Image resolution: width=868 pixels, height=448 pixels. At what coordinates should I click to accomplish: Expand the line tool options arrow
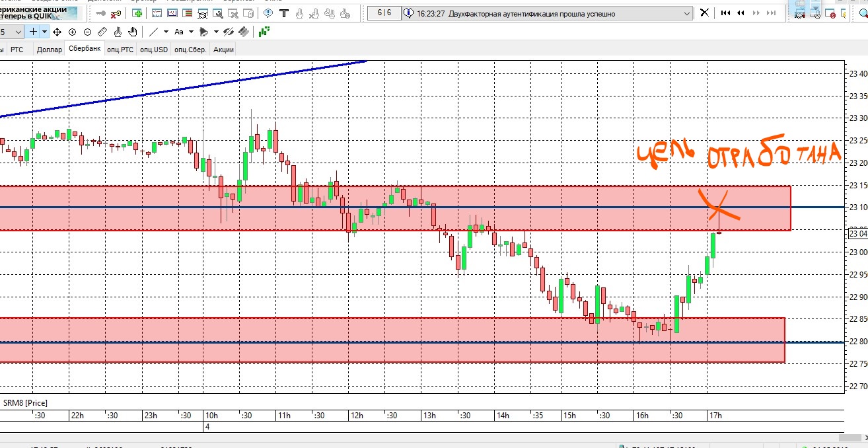(x=166, y=32)
